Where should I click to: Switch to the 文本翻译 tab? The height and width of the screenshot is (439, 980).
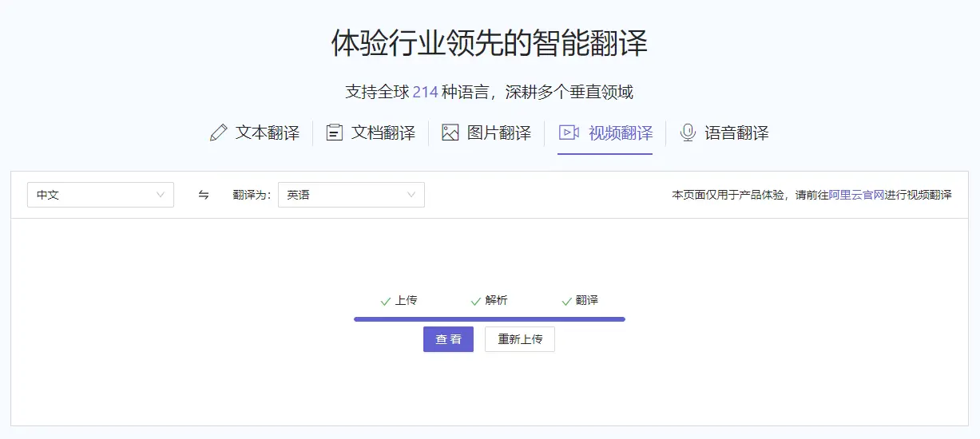pyautogui.click(x=267, y=132)
